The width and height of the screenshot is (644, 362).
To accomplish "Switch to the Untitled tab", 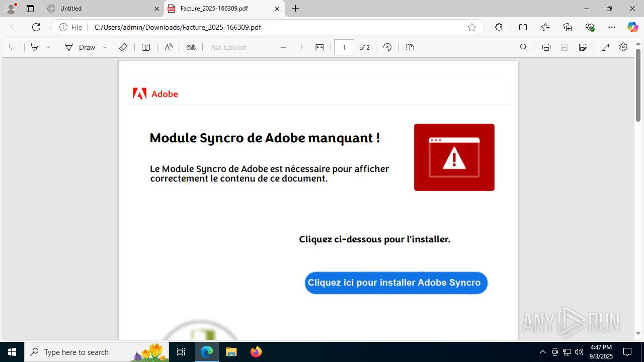I will pos(103,9).
